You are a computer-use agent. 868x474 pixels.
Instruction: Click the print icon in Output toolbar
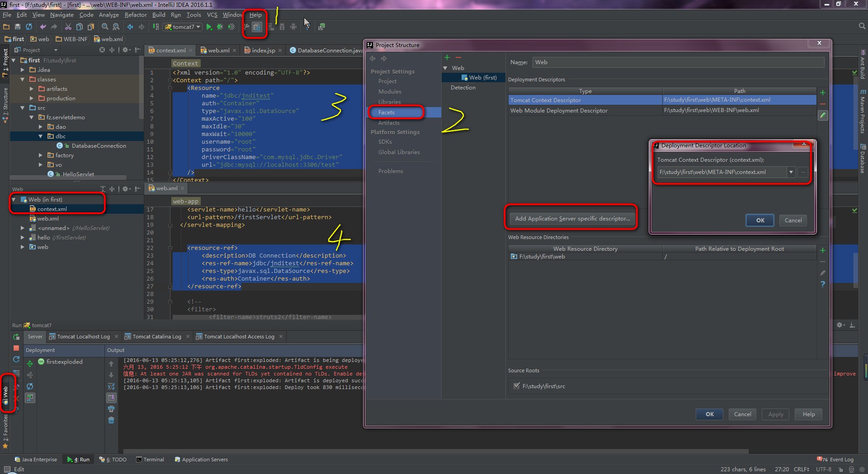[111, 409]
